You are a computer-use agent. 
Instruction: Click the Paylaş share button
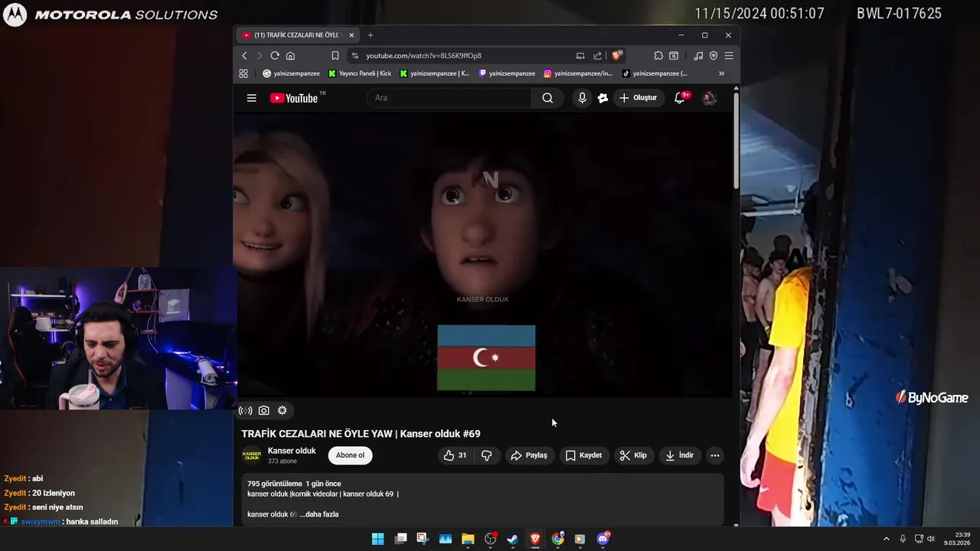pyautogui.click(x=529, y=455)
